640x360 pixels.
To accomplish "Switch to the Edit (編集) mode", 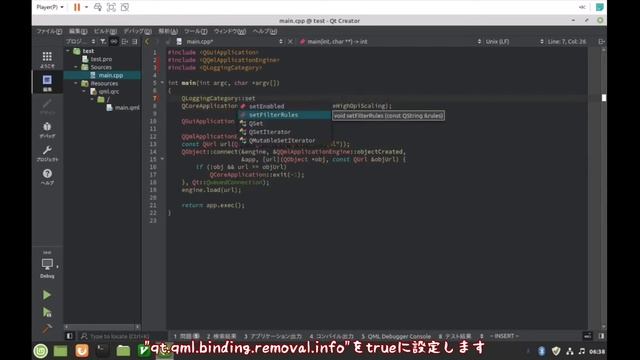I will point(47,82).
